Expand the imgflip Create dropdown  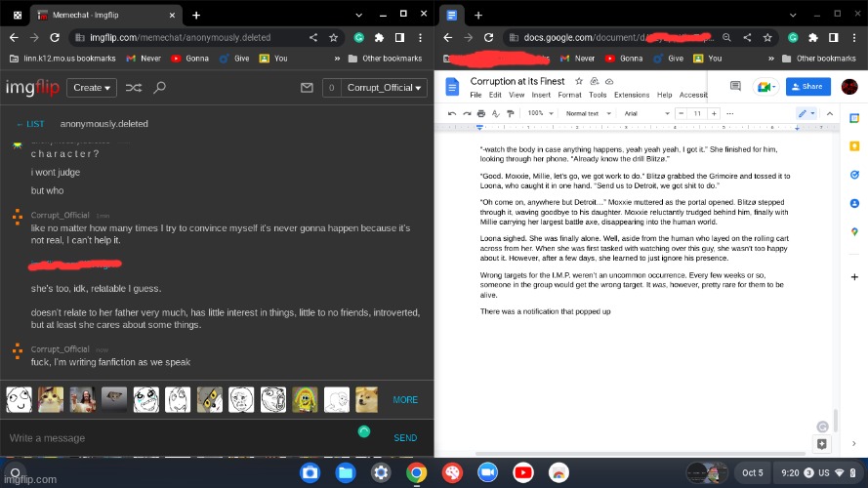tap(92, 88)
